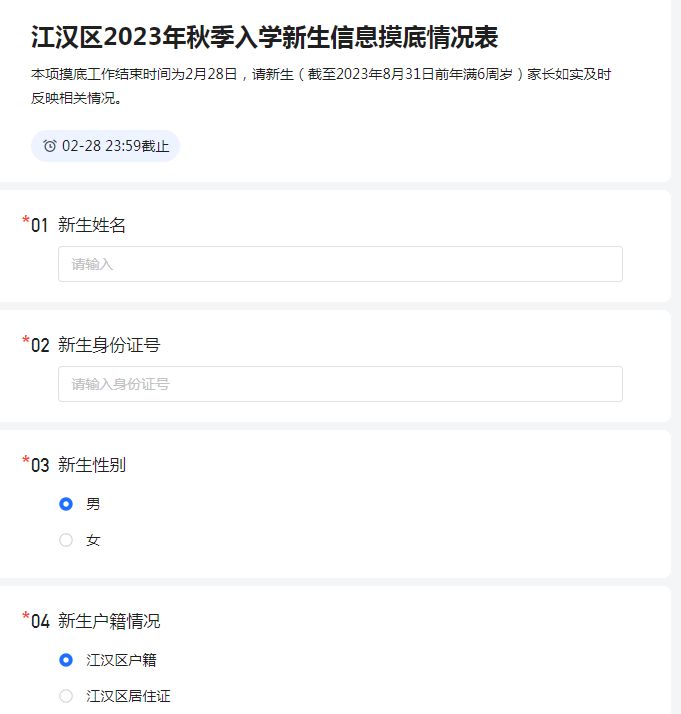Click the red asterisk before question 04

click(x=26, y=616)
